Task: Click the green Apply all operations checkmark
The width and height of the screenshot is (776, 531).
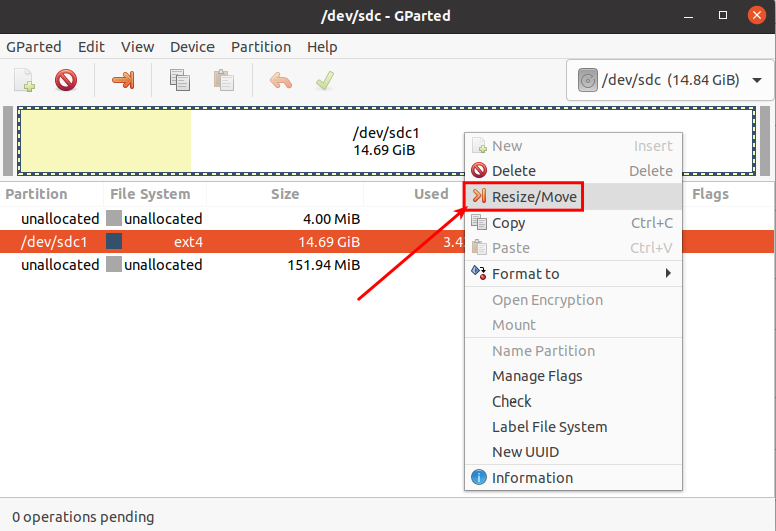Action: click(x=325, y=80)
